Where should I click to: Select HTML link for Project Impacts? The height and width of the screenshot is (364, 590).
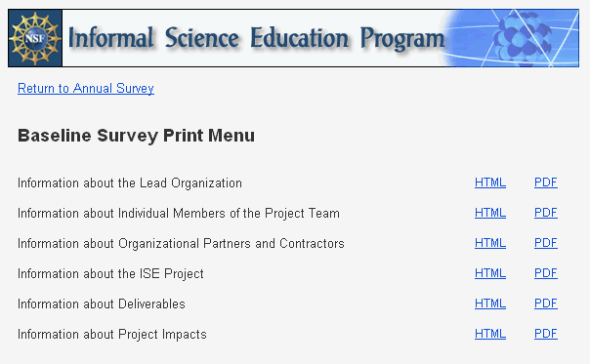[x=490, y=334]
